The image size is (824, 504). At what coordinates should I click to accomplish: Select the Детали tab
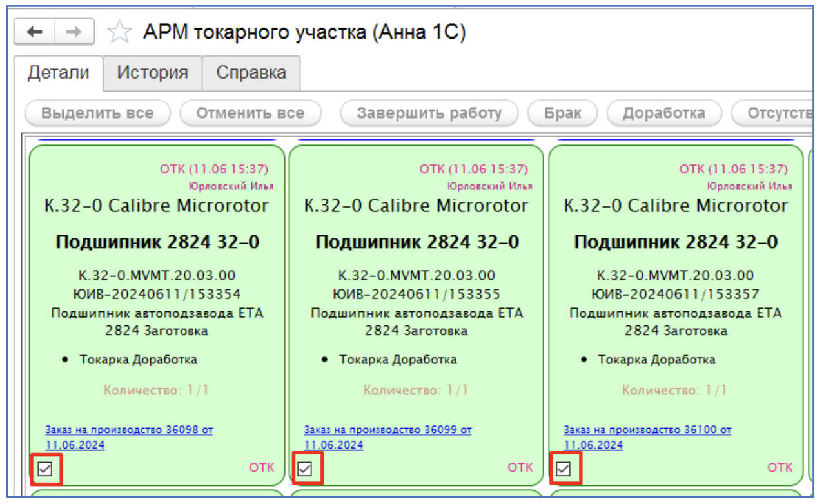pyautogui.click(x=58, y=73)
